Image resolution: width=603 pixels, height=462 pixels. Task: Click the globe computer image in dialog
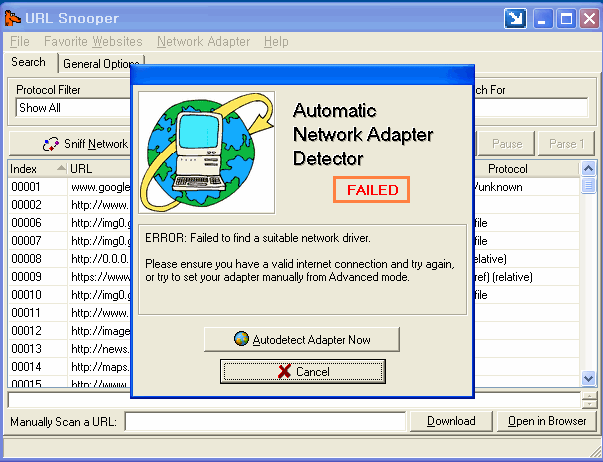click(207, 152)
